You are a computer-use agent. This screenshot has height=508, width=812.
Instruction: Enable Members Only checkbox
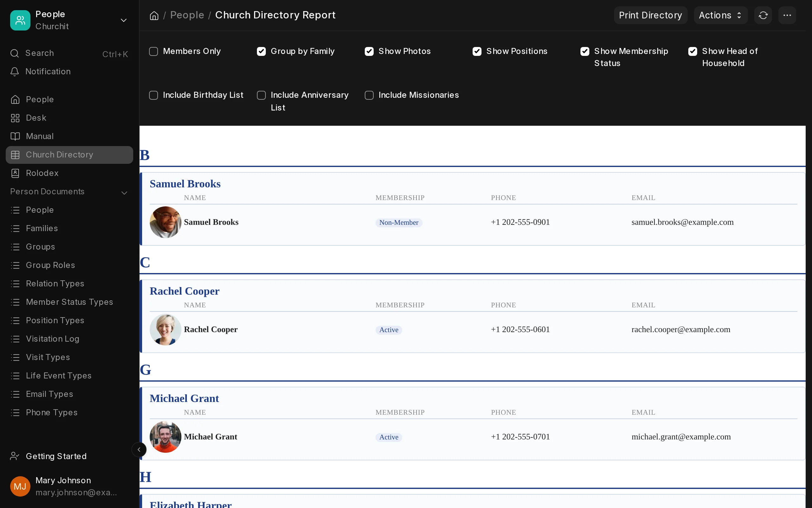pyautogui.click(x=153, y=51)
